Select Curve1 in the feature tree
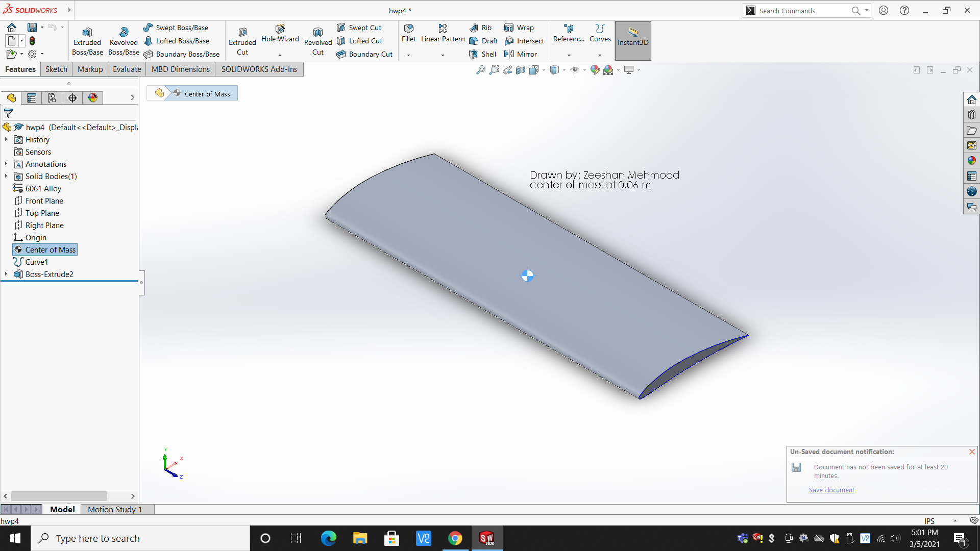The width and height of the screenshot is (980, 551). pyautogui.click(x=31, y=262)
